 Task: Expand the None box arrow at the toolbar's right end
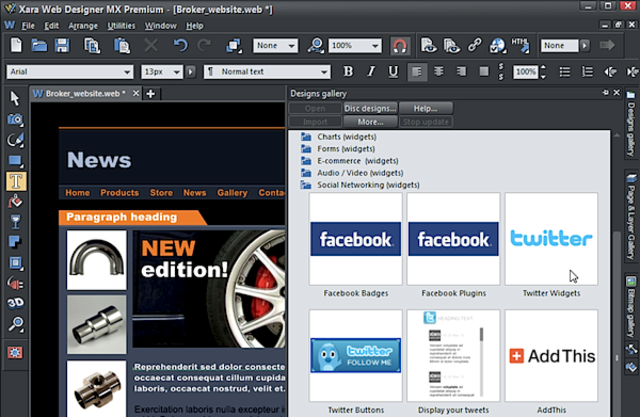point(585,45)
